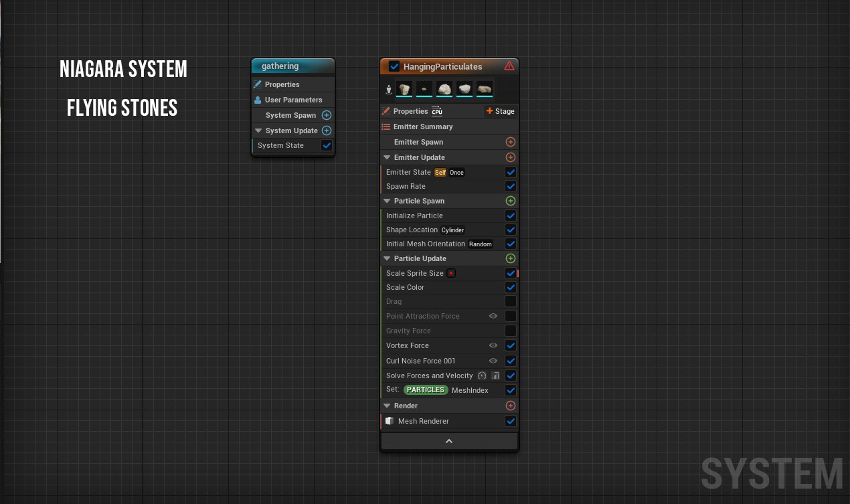This screenshot has width=850, height=504.
Task: Click the user icon beside User Parameters
Action: (x=258, y=100)
